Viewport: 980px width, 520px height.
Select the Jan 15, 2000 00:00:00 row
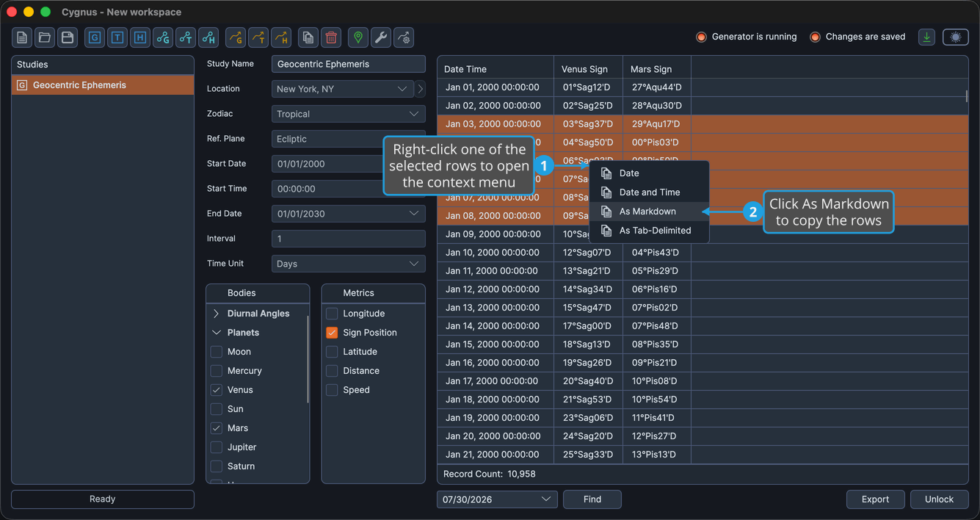pyautogui.click(x=703, y=344)
